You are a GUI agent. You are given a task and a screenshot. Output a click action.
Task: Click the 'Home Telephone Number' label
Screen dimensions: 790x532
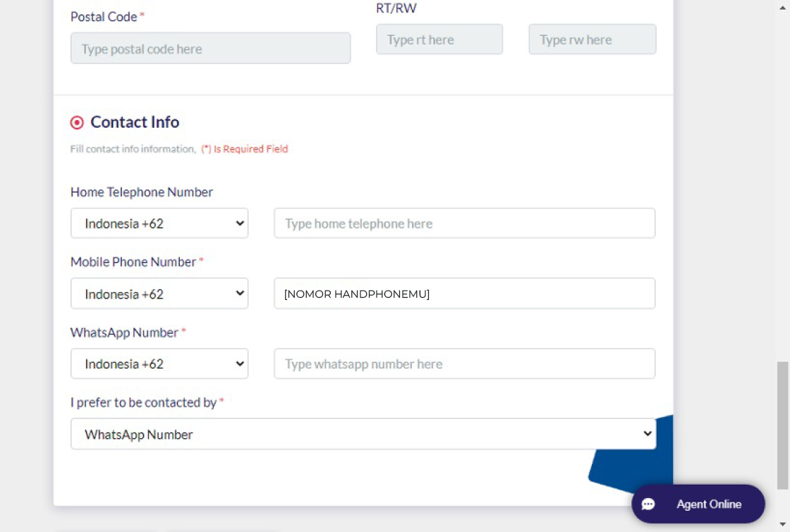[x=142, y=192]
